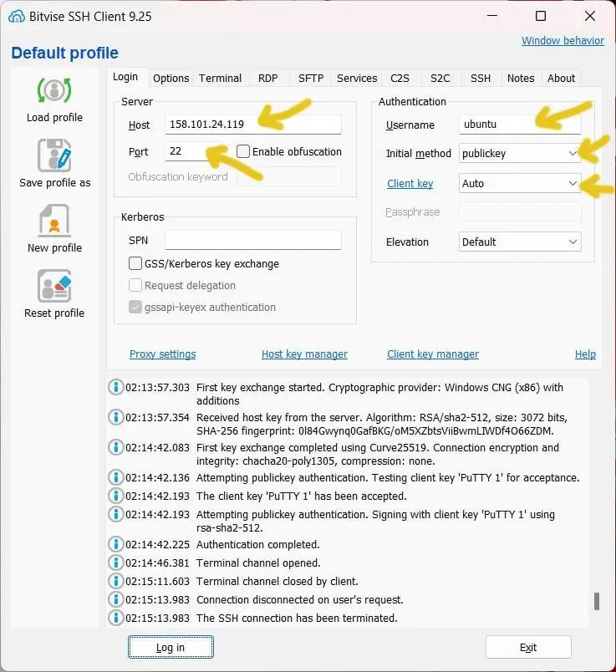Click info icon of the 02:13:57.354 log entry
This screenshot has width=616, height=672.
pyautogui.click(x=115, y=417)
